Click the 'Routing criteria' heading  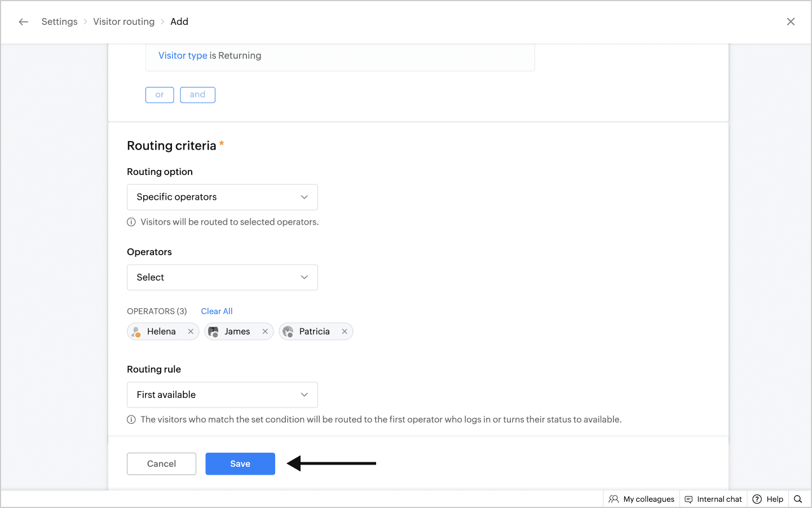(171, 146)
